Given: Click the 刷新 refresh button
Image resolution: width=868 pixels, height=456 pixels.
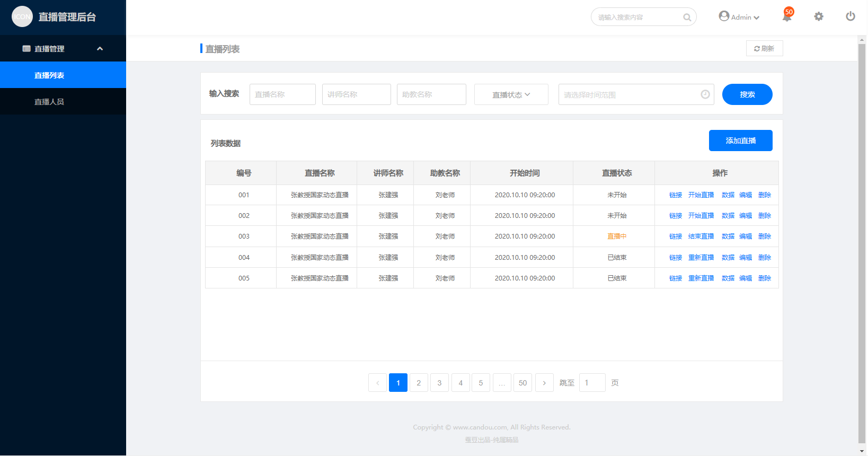Looking at the screenshot, I should click(764, 48).
